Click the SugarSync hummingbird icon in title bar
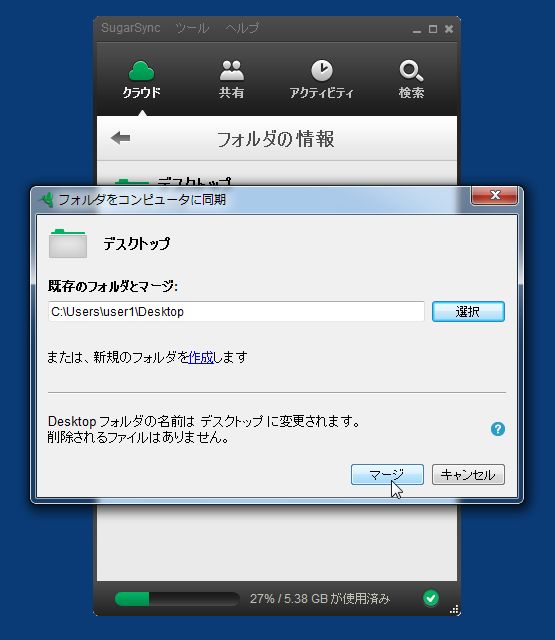 point(47,200)
